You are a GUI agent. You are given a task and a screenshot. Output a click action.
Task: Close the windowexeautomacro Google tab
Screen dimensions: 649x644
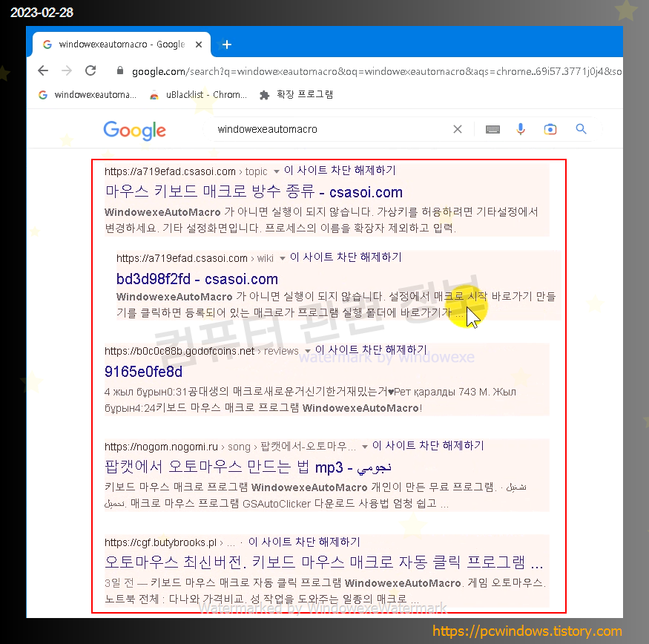(x=199, y=45)
